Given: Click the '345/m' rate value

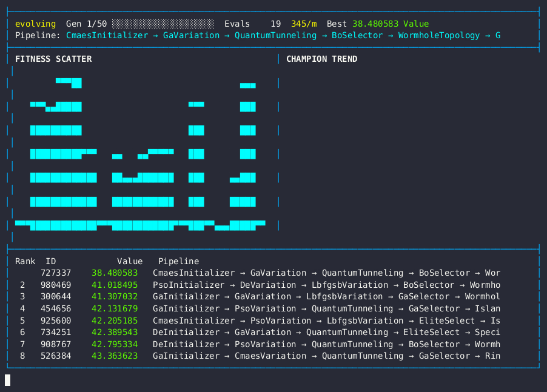Looking at the screenshot, I should point(304,24).
